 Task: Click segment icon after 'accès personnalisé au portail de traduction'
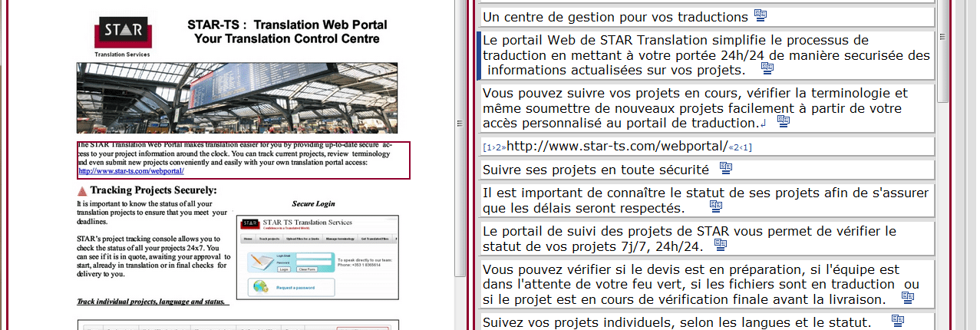(784, 122)
